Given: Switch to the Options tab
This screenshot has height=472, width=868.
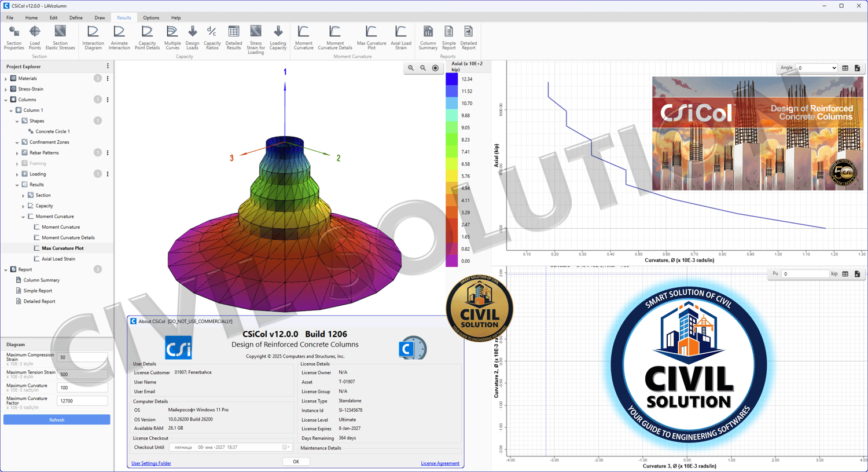Looking at the screenshot, I should pyautogui.click(x=151, y=18).
